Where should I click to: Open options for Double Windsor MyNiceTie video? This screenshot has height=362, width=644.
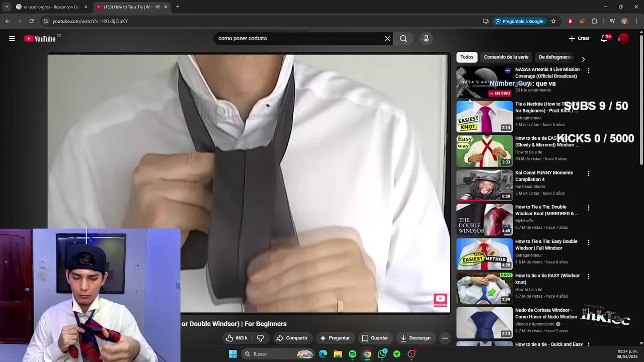coord(588,208)
